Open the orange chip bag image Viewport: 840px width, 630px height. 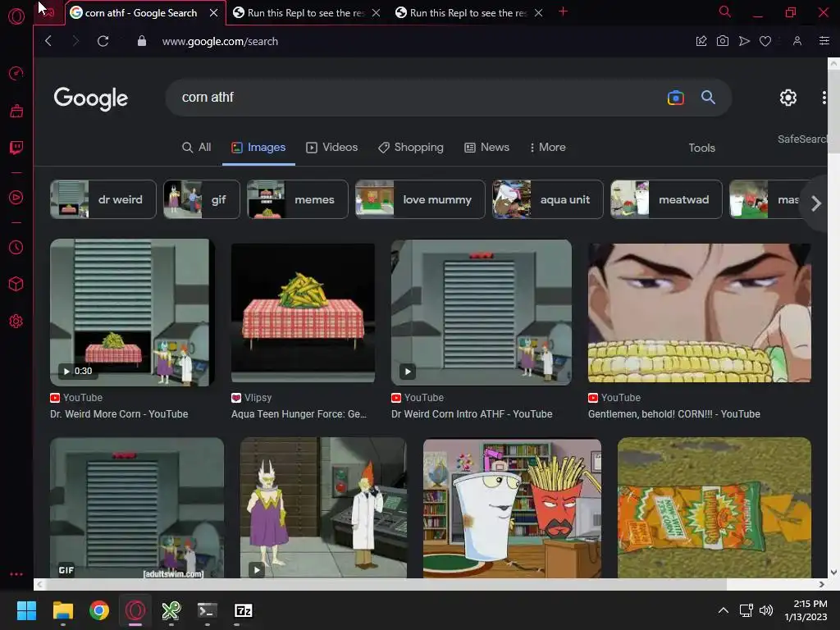(x=714, y=508)
